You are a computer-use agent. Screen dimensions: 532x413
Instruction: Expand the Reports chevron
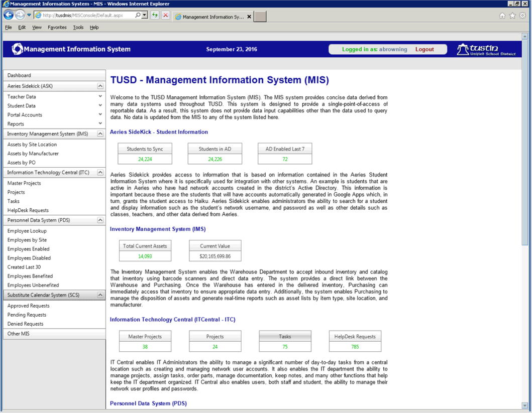click(100, 123)
